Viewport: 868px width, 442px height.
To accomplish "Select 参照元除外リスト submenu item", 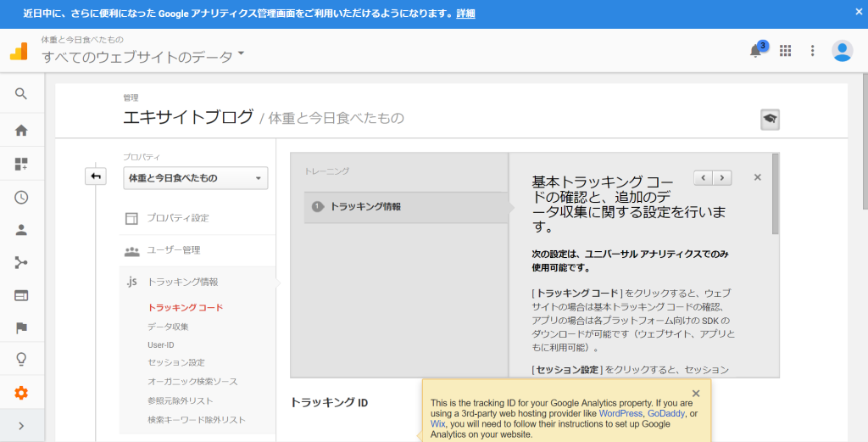I will pos(180,400).
